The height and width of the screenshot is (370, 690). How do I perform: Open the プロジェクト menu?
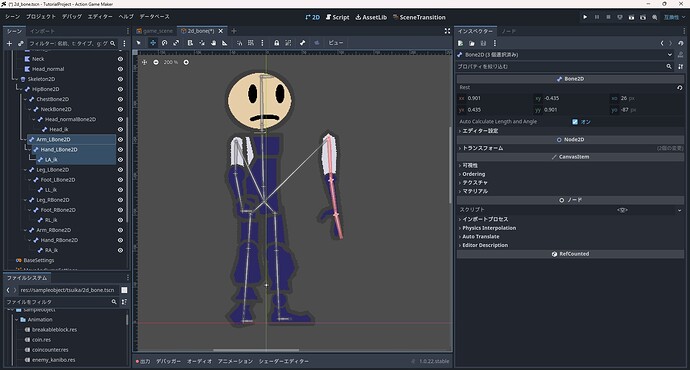tap(41, 17)
